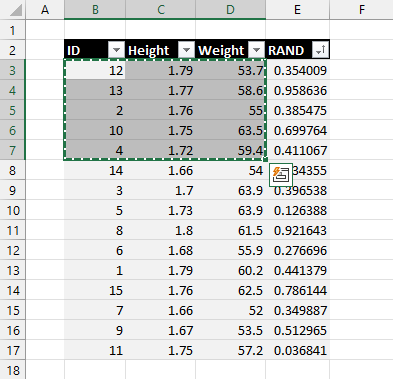393x379 pixels.
Task: Select Weight cell 53.7
Action: click(x=231, y=70)
